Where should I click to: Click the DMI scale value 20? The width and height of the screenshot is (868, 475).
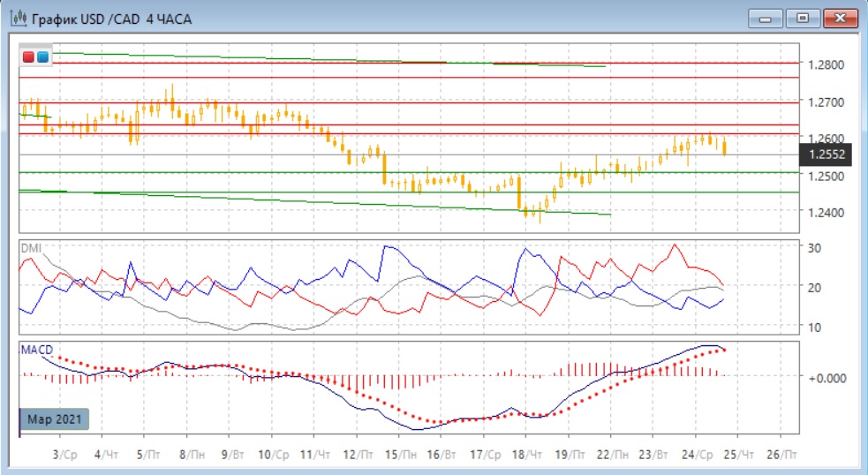(814, 288)
